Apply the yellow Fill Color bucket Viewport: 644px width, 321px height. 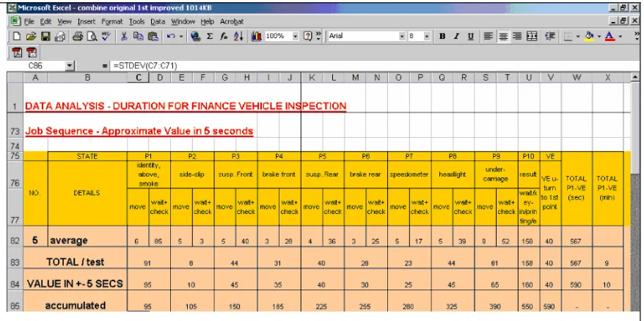point(590,37)
